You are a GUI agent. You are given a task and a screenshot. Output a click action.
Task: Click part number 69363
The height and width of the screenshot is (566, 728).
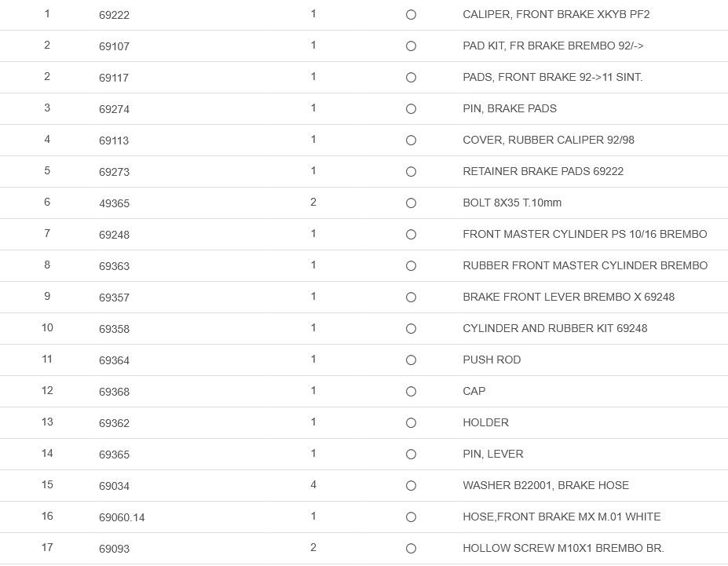(x=114, y=266)
